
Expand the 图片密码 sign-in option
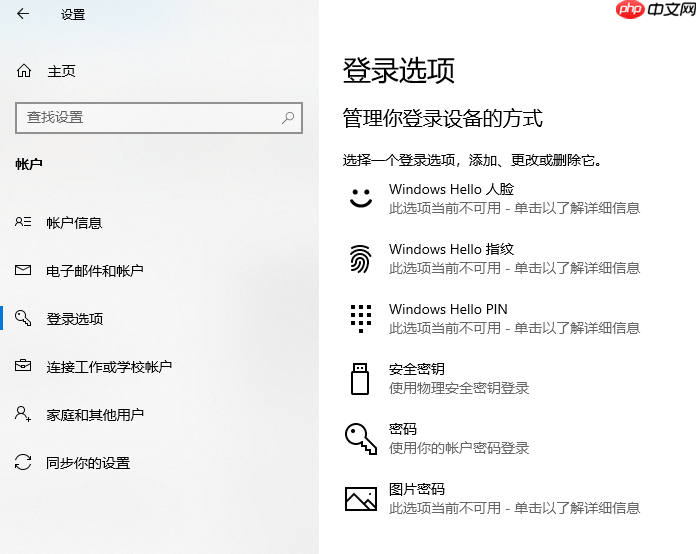(493, 498)
